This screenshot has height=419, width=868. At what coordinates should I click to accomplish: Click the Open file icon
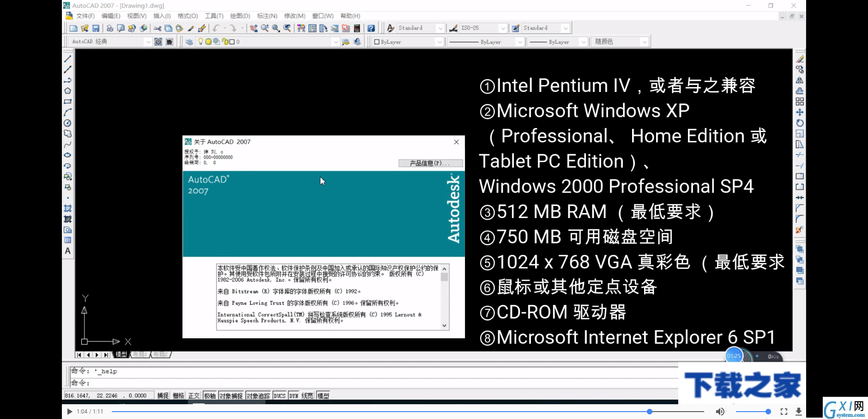click(x=84, y=28)
